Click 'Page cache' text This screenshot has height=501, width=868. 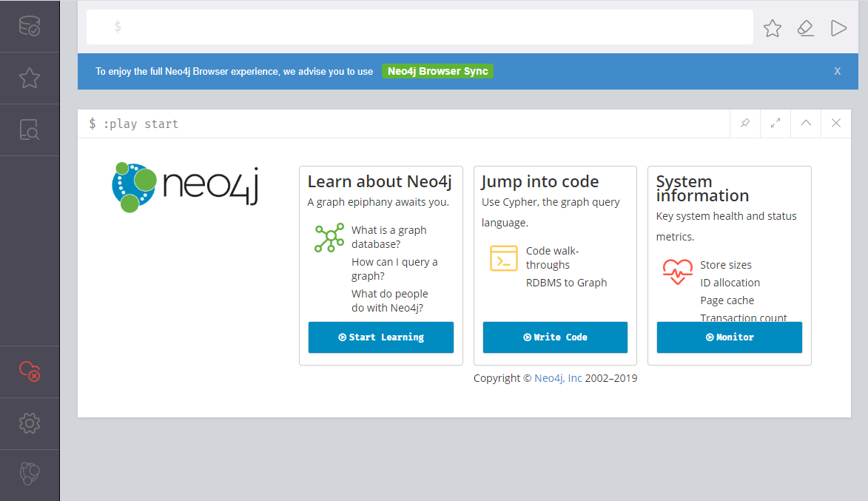(727, 300)
